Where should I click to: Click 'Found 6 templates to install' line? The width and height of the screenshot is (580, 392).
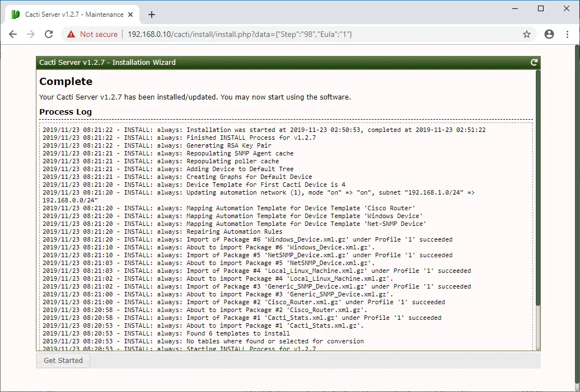point(166,333)
